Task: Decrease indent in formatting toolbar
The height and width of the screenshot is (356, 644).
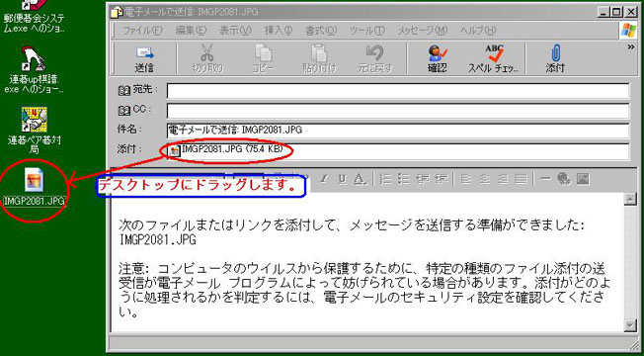Action: point(423,179)
